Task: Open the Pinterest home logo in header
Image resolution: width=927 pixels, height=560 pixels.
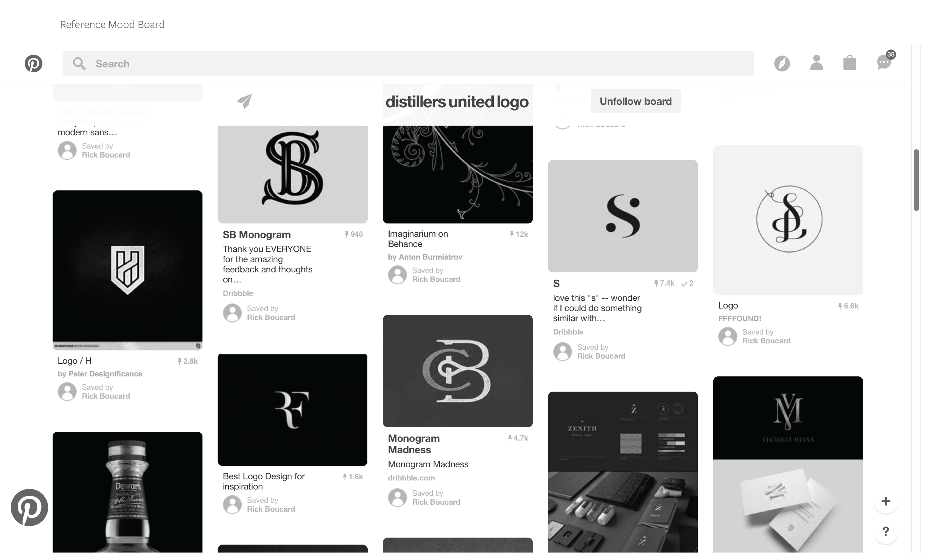Action: (34, 63)
